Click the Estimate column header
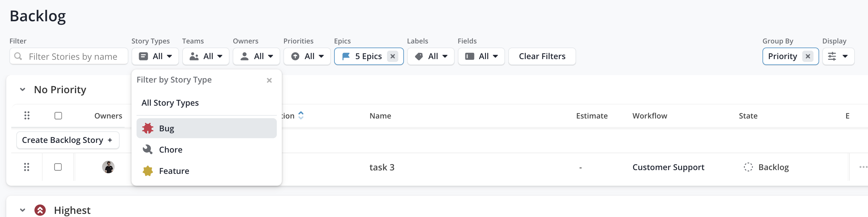The width and height of the screenshot is (868, 217). [x=592, y=116]
